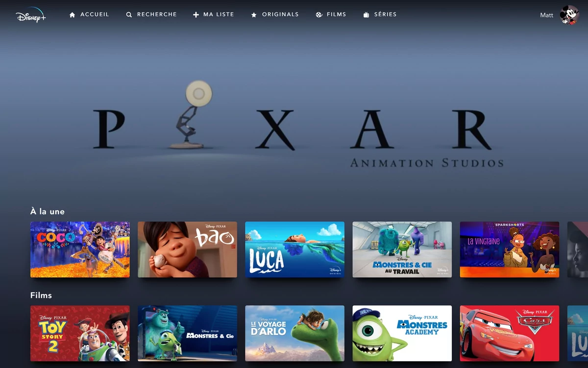Open the Mickey Mouse profile avatar
The width and height of the screenshot is (588, 368).
569,15
